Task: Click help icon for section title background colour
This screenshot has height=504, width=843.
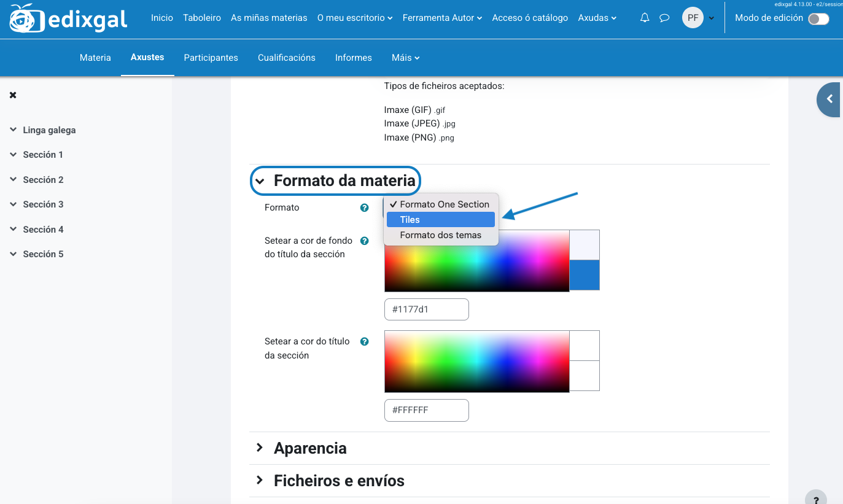Action: point(364,241)
